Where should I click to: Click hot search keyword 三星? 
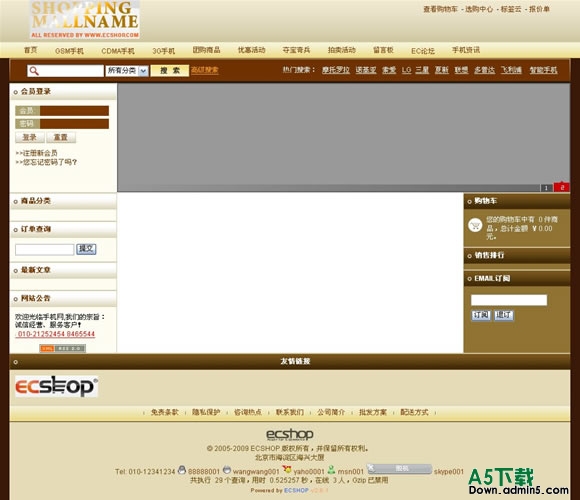click(422, 70)
